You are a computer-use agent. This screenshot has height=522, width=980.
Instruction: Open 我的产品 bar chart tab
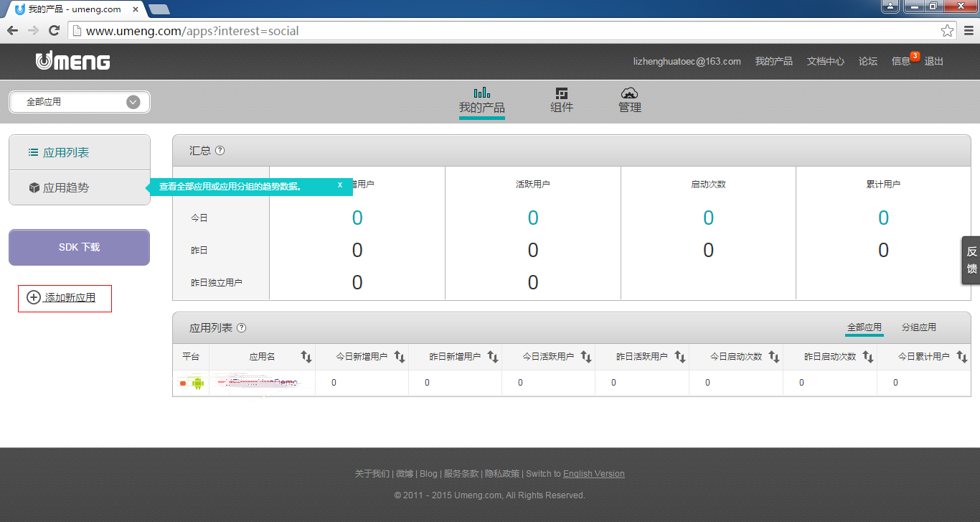tap(481, 102)
